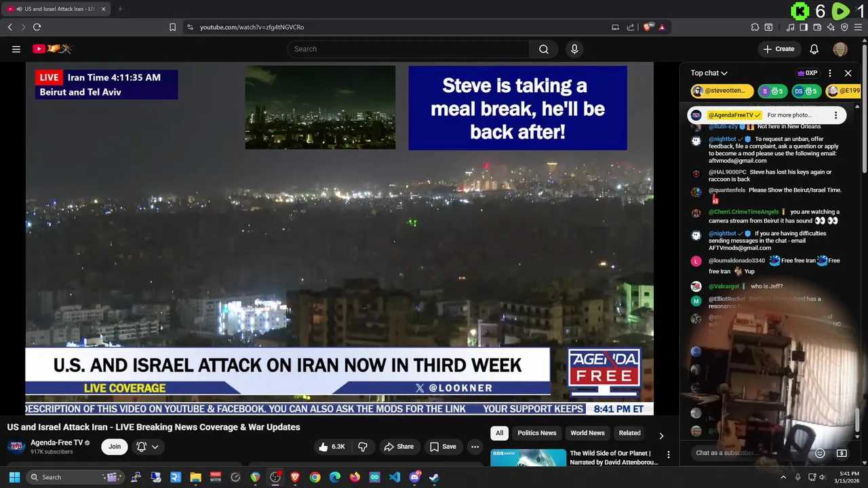Image resolution: width=868 pixels, height=488 pixels.
Task: Open the account avatar menu
Action: (840, 49)
